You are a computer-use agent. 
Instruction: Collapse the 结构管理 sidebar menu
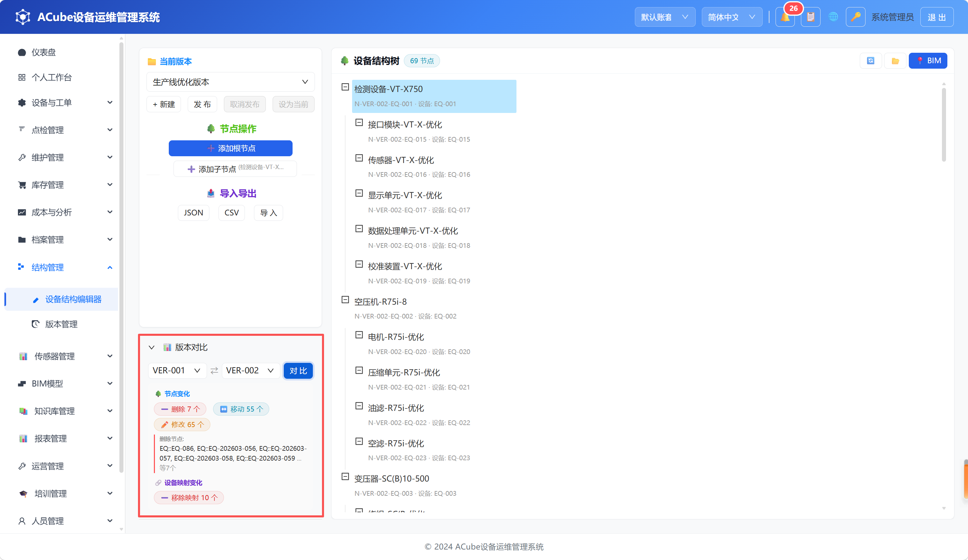click(x=62, y=267)
